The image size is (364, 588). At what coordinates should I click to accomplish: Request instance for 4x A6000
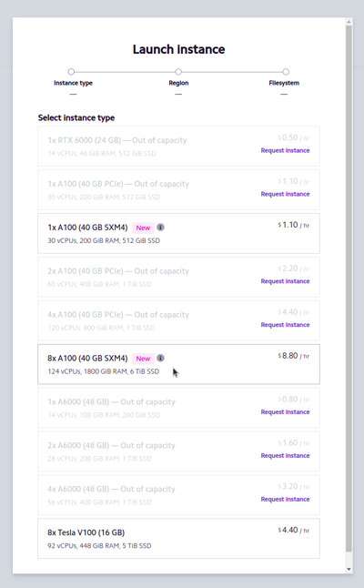click(x=285, y=499)
